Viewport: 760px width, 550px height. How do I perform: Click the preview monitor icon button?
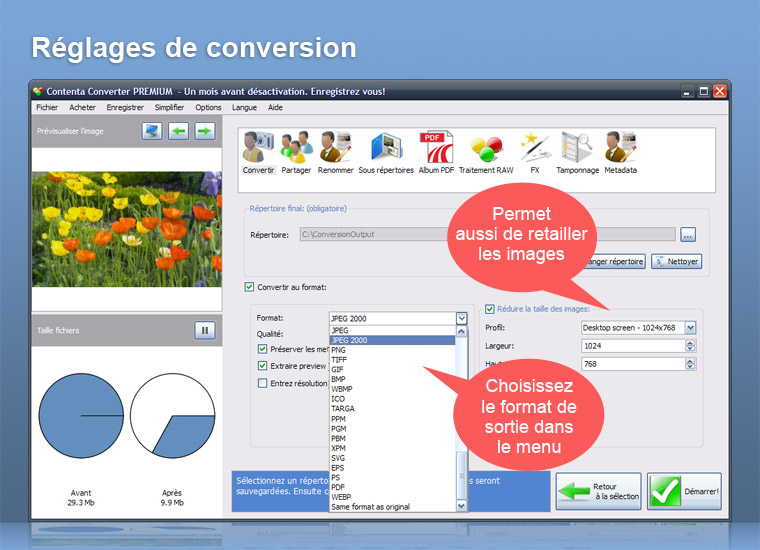point(152,131)
